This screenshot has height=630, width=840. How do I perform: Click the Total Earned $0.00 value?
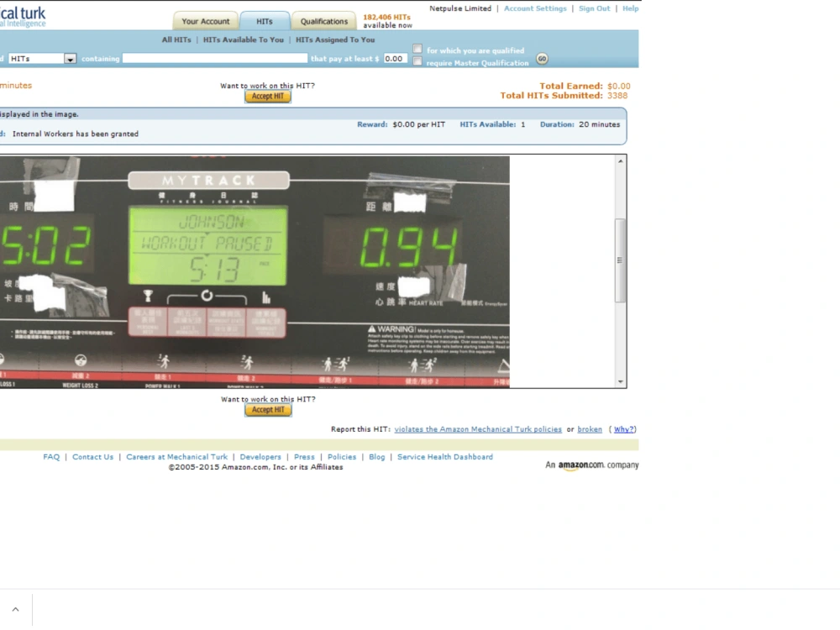click(619, 87)
